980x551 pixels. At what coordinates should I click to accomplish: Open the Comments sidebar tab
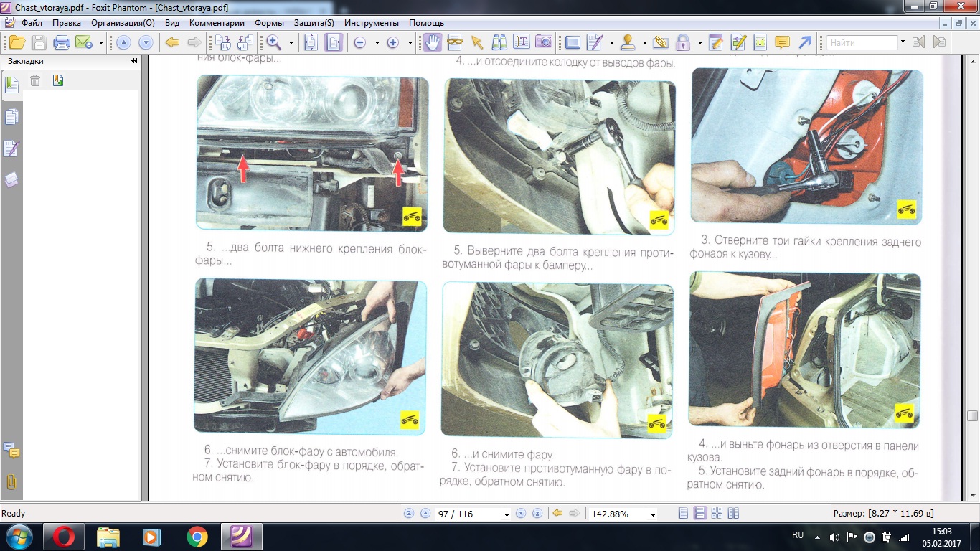coord(11,450)
